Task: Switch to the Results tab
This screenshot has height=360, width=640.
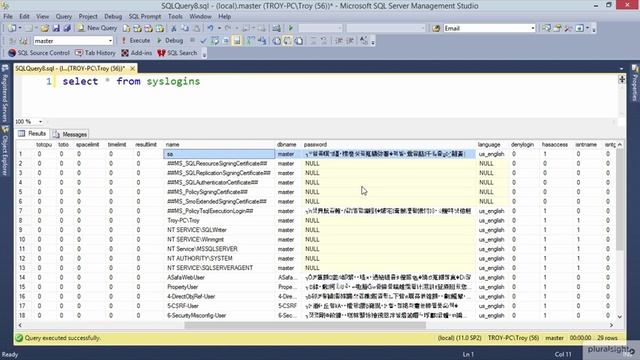Action: [x=32, y=134]
